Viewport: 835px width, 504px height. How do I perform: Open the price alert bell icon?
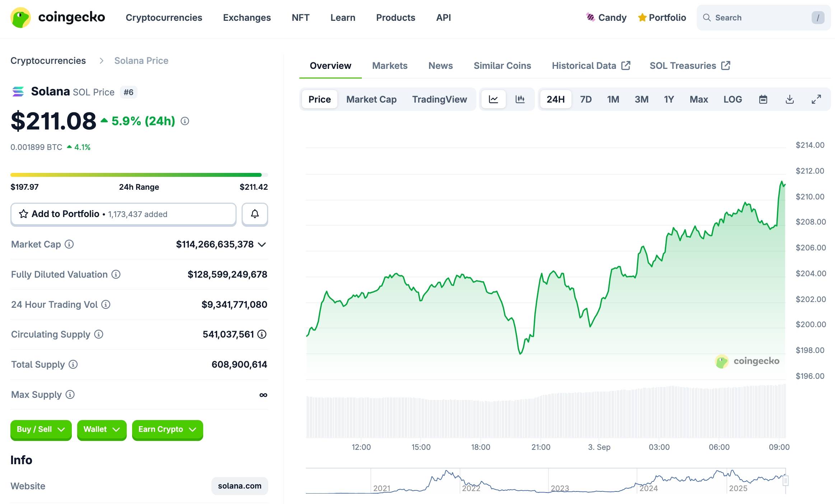tap(255, 214)
